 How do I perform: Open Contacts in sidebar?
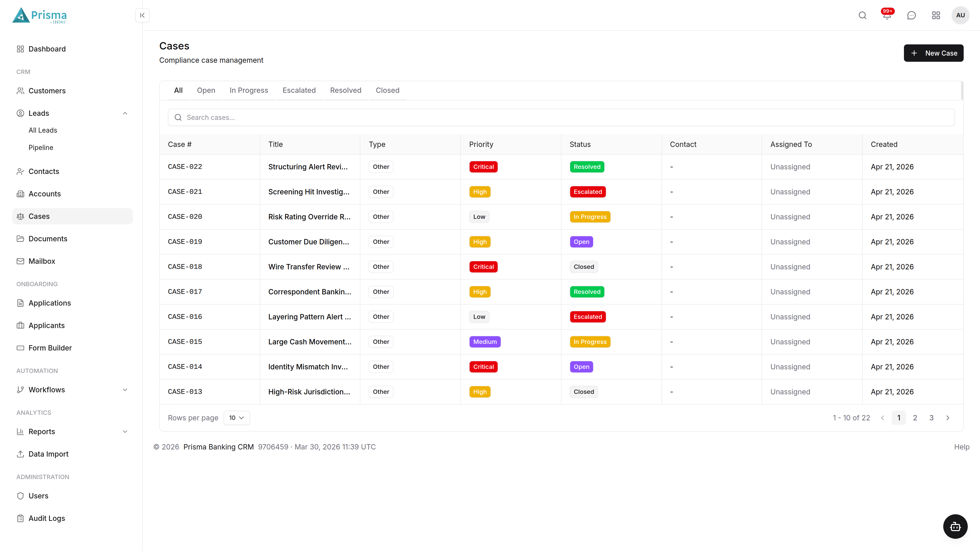(x=72, y=171)
